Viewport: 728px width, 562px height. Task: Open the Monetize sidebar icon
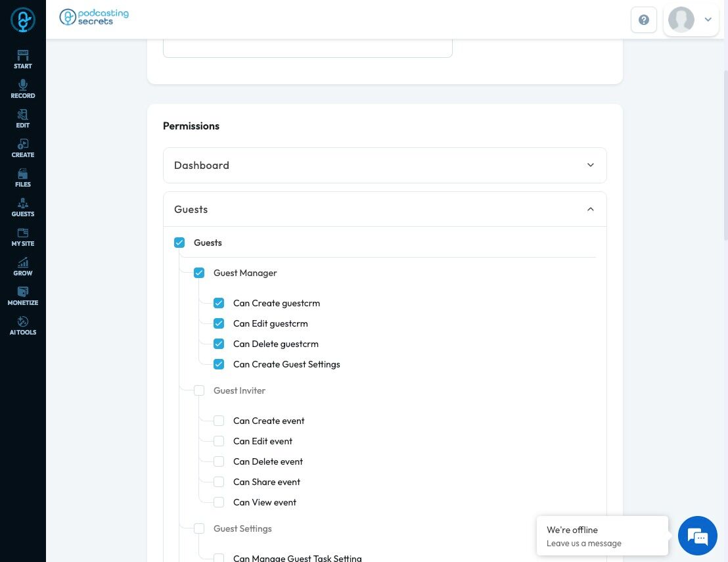pyautogui.click(x=23, y=296)
